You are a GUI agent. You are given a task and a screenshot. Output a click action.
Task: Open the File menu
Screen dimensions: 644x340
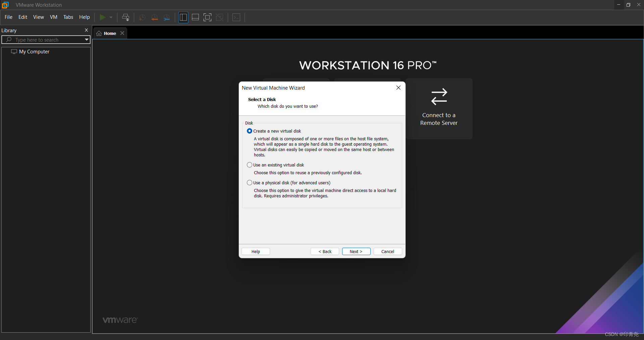click(x=8, y=17)
